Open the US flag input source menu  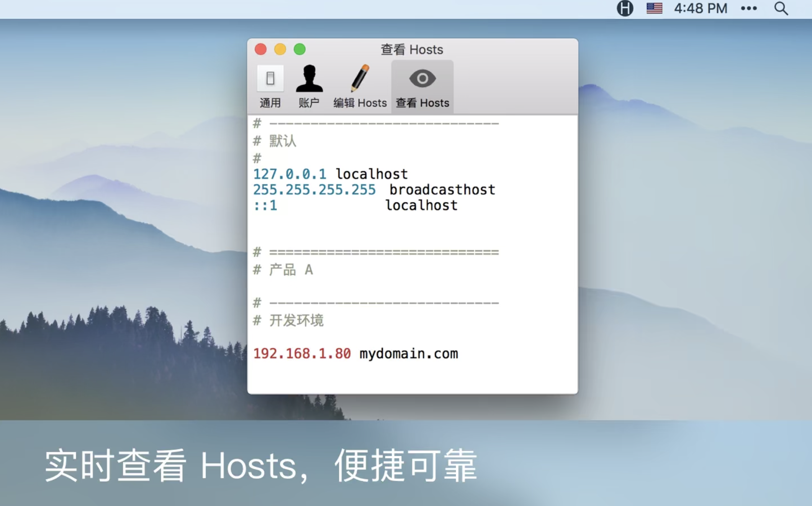[654, 8]
